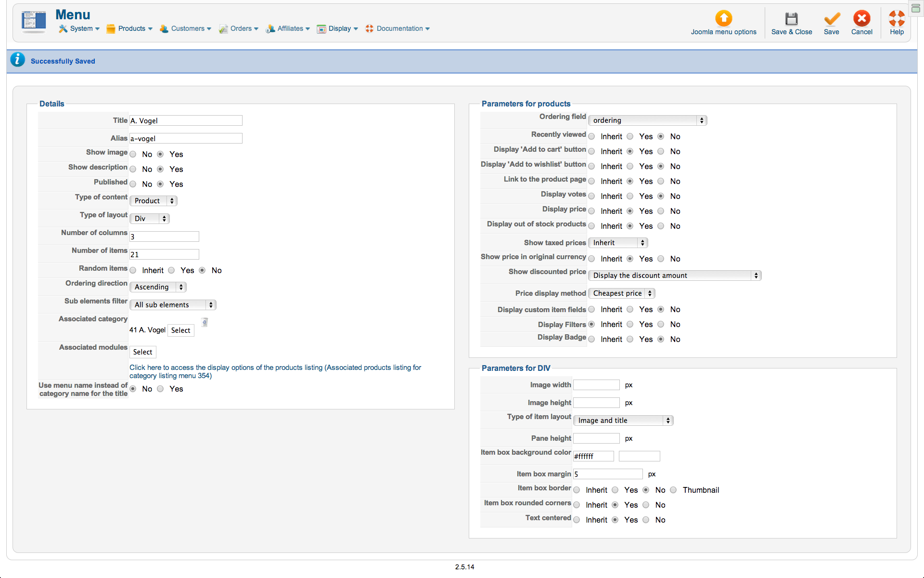Click the red Cancel icon
Screen dimensions: 924x578
tap(861, 19)
